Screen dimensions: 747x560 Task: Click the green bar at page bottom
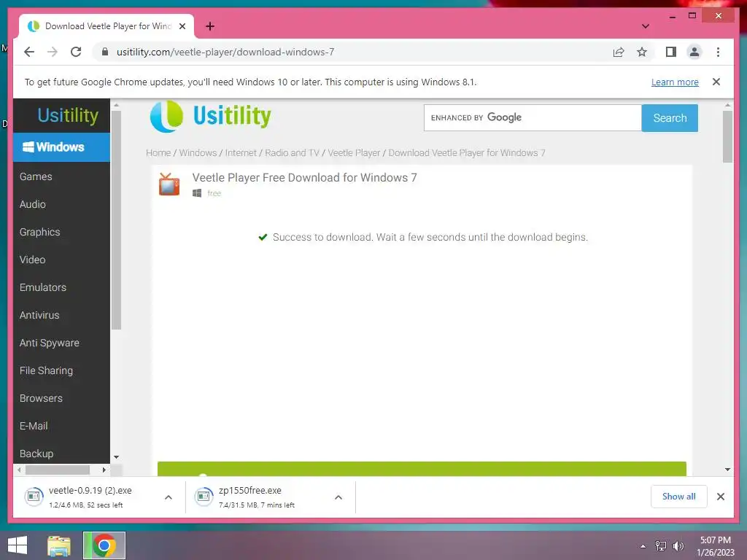coord(422,469)
